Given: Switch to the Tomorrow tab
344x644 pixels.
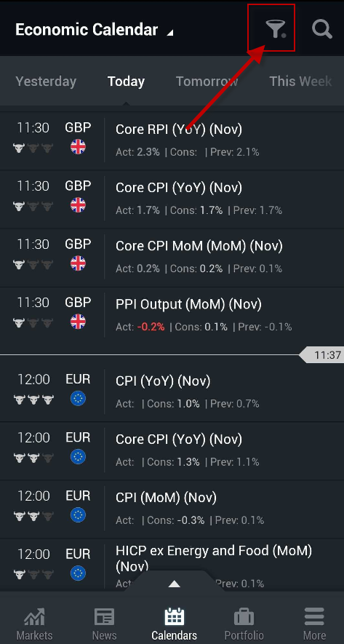Looking at the screenshot, I should pos(207,82).
